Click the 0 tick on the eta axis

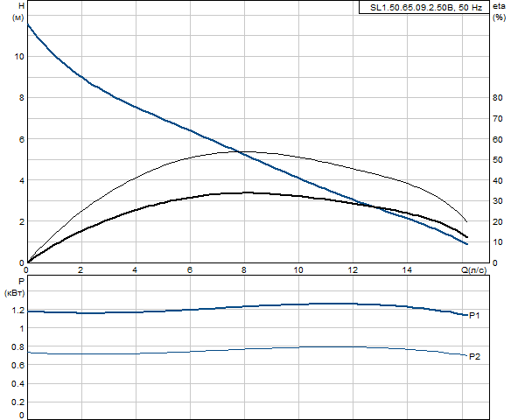[495, 263]
